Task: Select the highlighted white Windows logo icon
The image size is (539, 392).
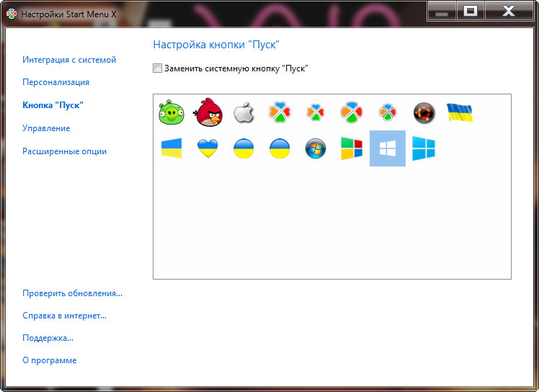Action: 388,148
